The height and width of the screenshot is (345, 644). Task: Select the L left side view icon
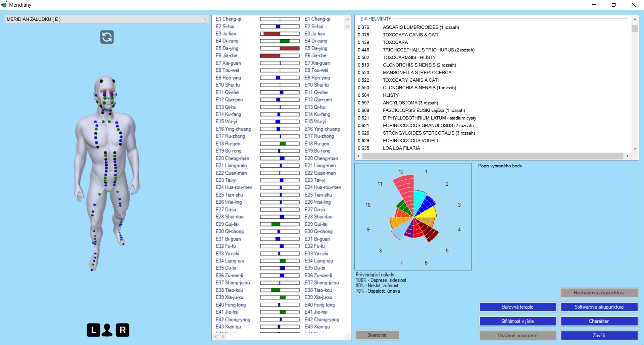point(93,330)
